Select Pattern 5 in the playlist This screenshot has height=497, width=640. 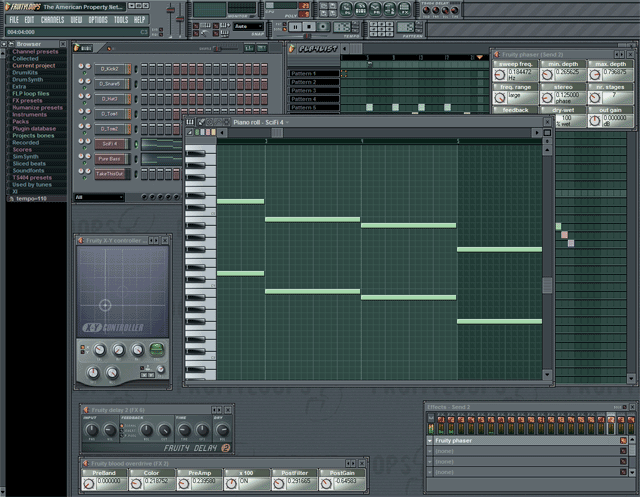click(313, 108)
